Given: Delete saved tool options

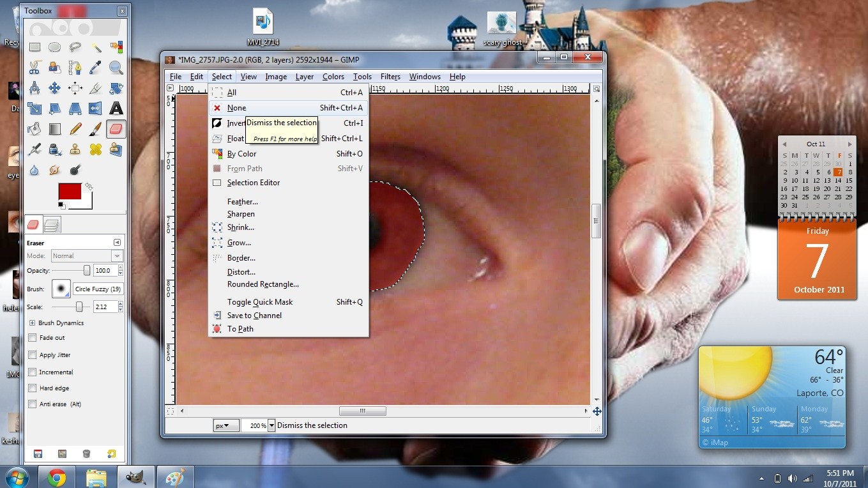Looking at the screenshot, I should coord(86,454).
